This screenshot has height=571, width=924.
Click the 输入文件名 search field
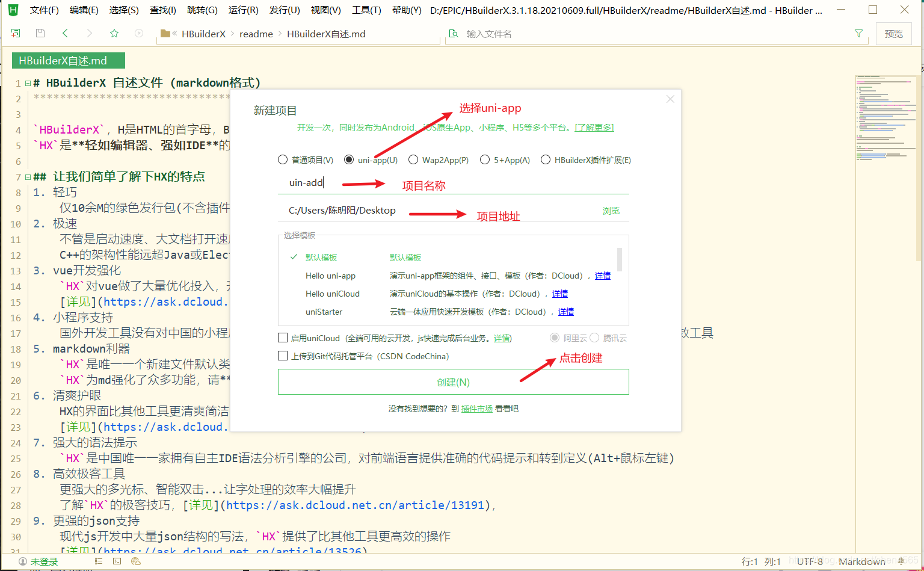tap(656, 34)
